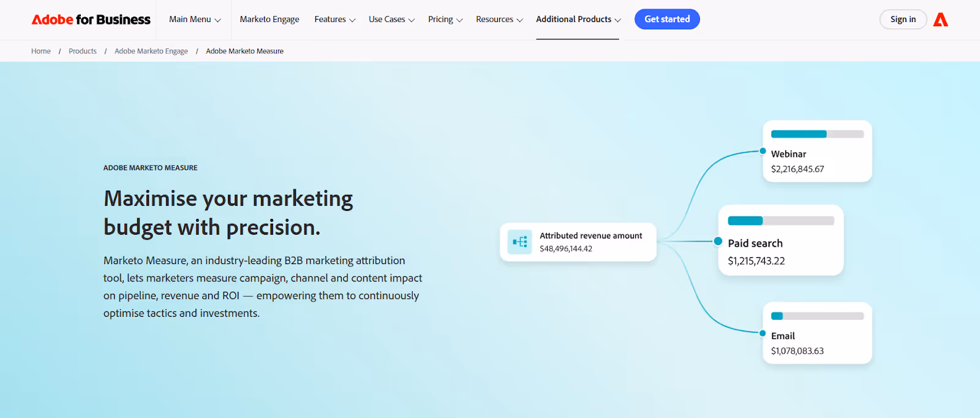The height and width of the screenshot is (418, 980).
Task: Click the Paid search card label
Action: pyautogui.click(x=755, y=243)
